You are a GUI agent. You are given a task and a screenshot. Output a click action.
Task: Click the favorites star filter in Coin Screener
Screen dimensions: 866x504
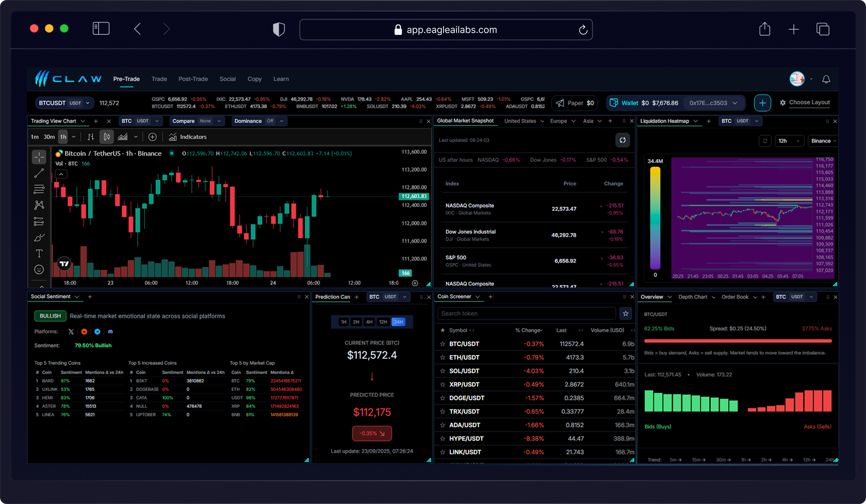point(625,314)
